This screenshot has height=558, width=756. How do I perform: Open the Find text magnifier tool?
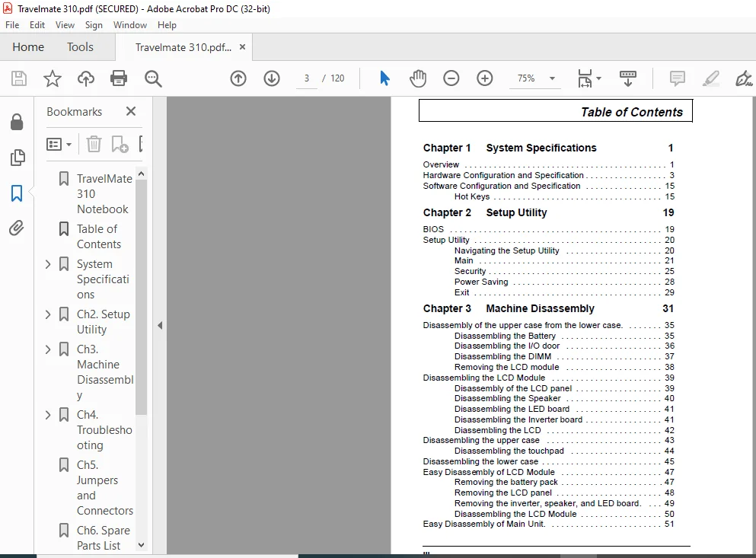pos(153,78)
